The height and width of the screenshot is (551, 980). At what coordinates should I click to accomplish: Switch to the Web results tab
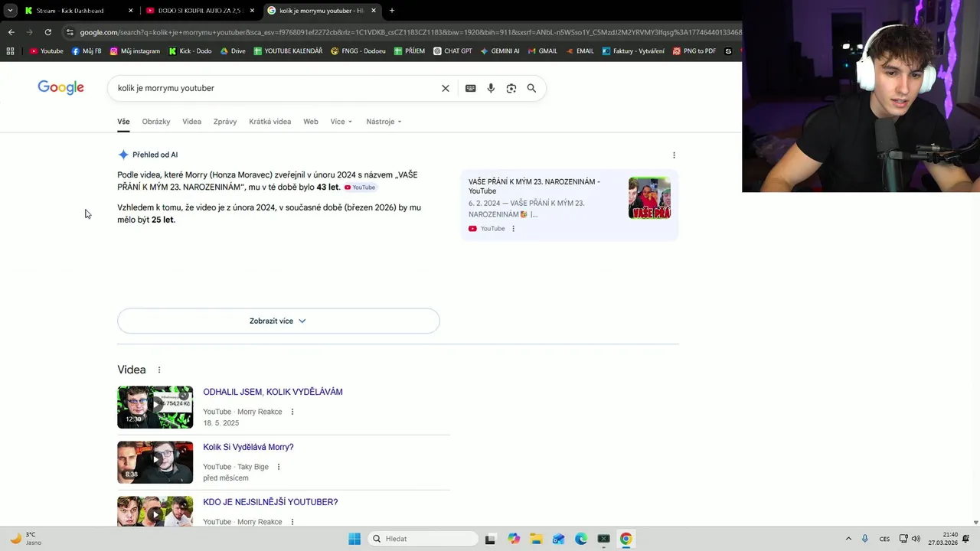pos(310,122)
